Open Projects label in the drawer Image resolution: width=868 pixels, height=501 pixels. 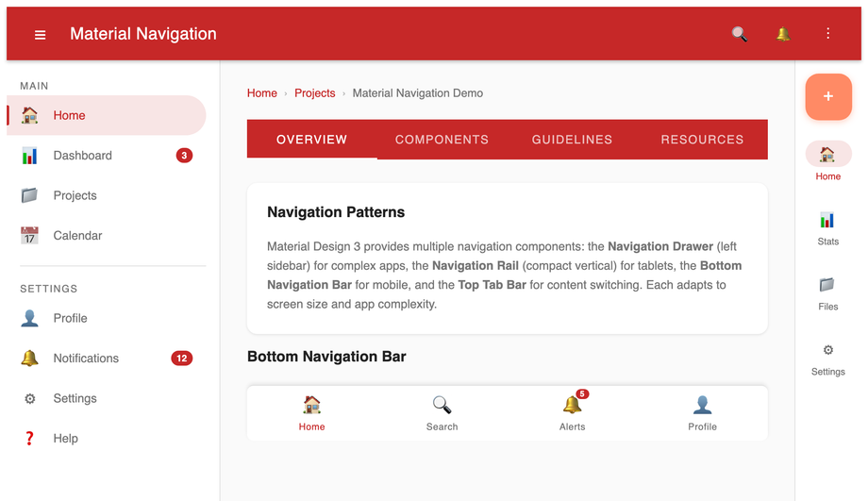tap(75, 195)
